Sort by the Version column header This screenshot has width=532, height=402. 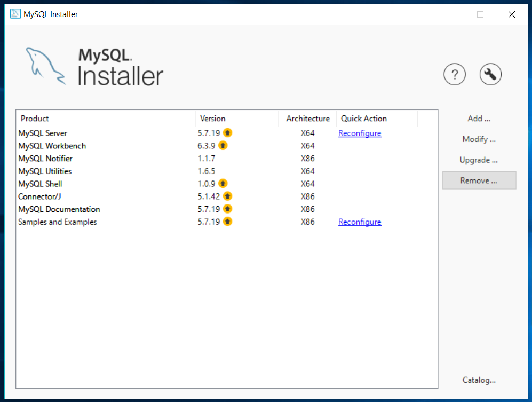click(237, 119)
